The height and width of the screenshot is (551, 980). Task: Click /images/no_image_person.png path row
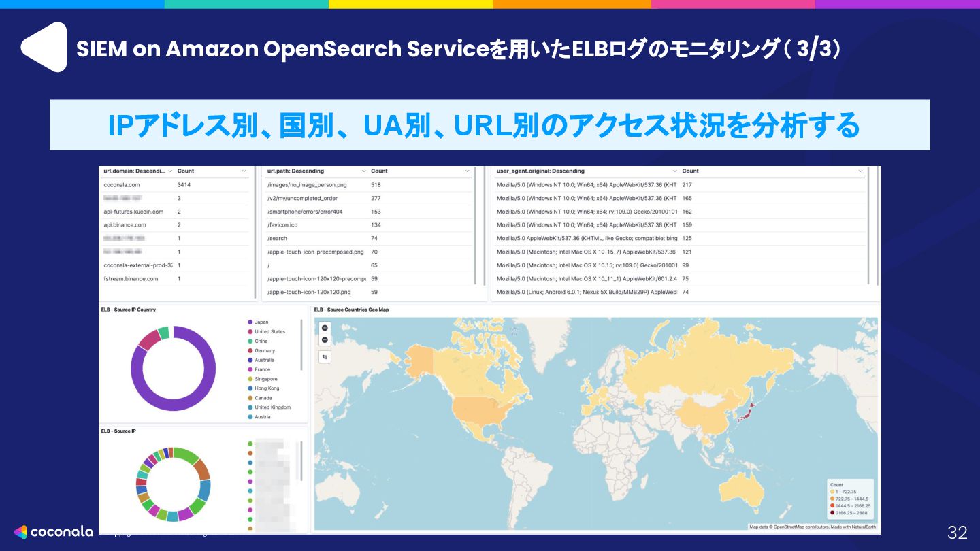pos(368,184)
